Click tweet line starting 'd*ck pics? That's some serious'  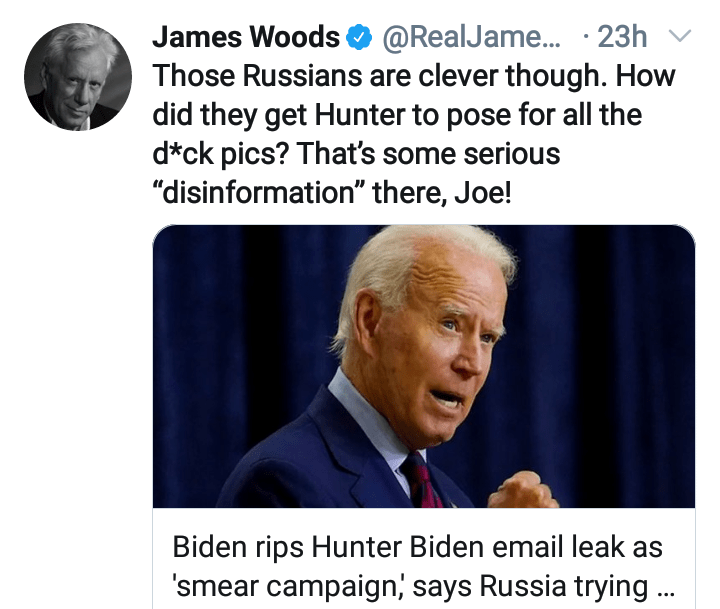click(x=356, y=154)
